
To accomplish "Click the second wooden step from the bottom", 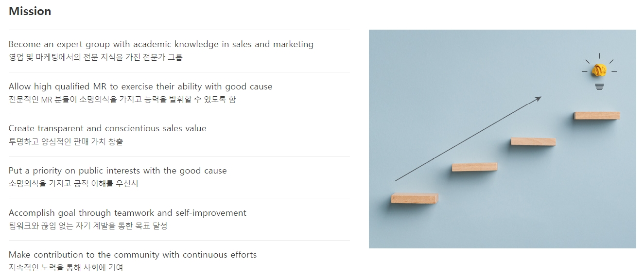I will tap(474, 167).
